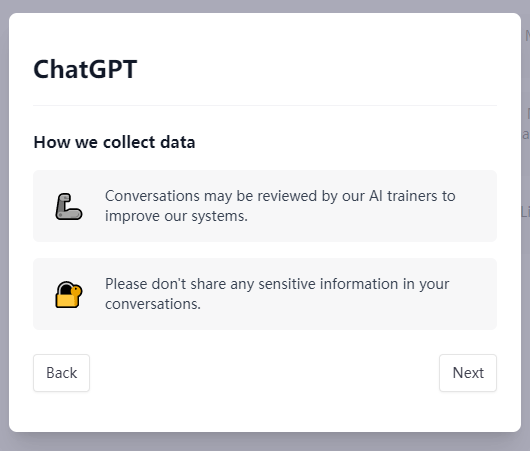Screen dimensions: 530x451
Task: Click the horizontal divider under ChatGPT title
Action: click(x=265, y=105)
